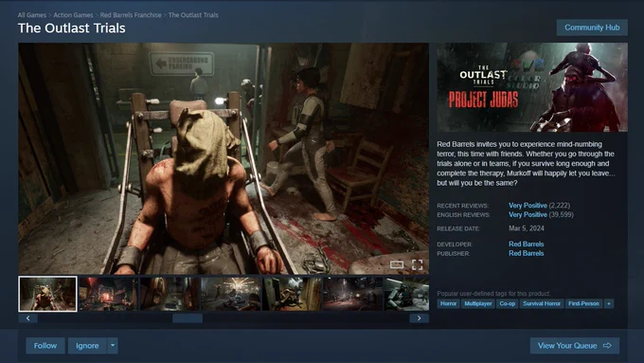
Task: Select the Multiplayer tag
Action: point(478,304)
